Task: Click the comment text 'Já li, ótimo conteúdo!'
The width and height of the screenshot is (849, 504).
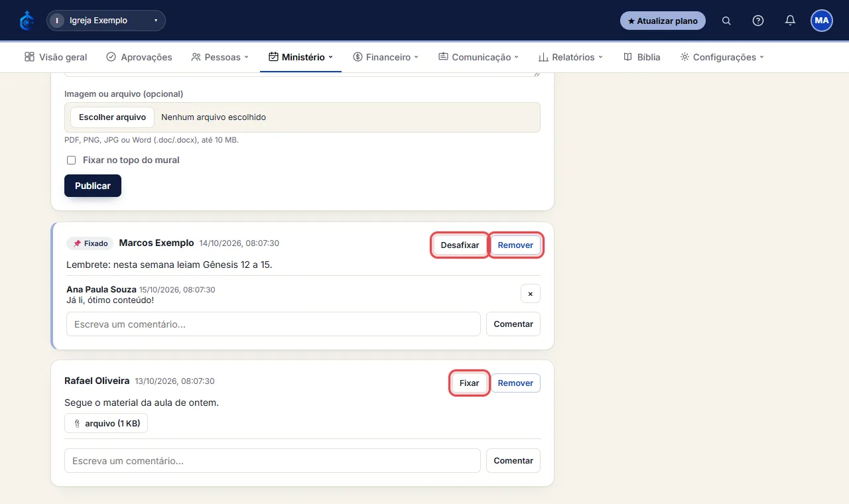Action: click(x=110, y=300)
